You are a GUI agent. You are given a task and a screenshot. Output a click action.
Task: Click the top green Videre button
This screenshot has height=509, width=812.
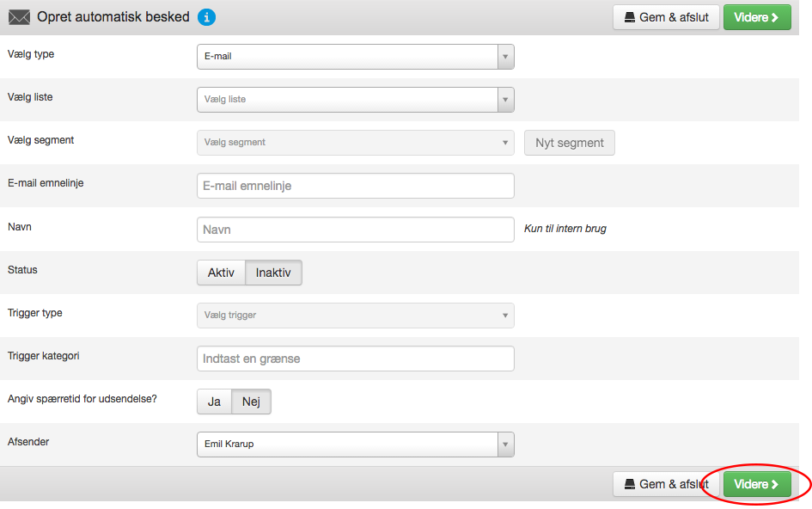coord(757,17)
